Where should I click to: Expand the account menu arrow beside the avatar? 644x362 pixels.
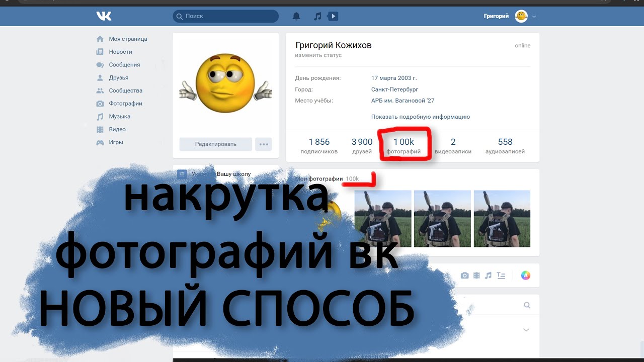534,17
